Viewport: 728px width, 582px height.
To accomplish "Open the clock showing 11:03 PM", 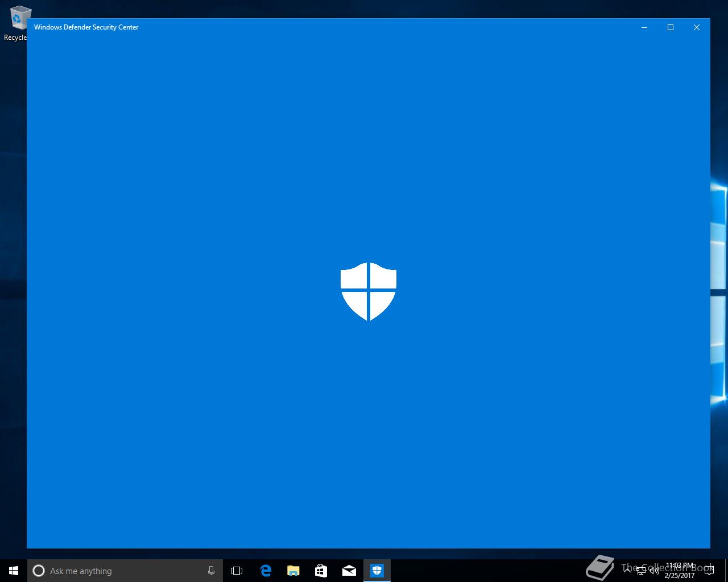I will [x=680, y=571].
